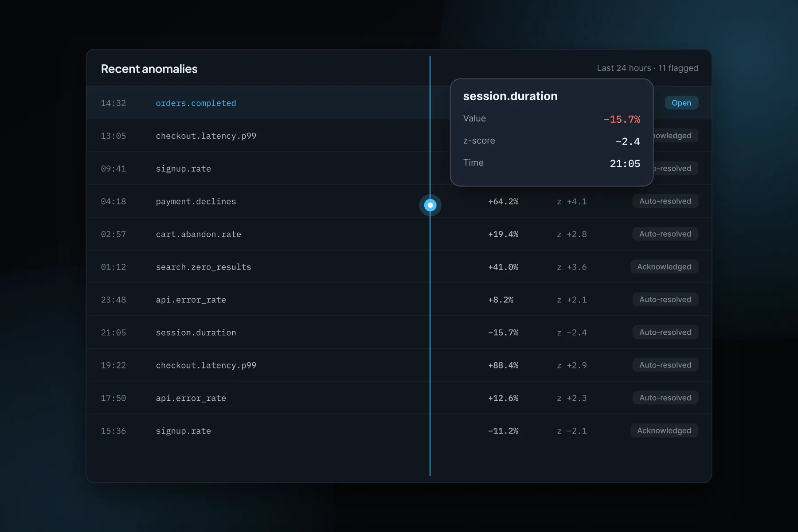The height and width of the screenshot is (532, 798).
Task: Click Auto-resolved badge in cart.abandon.rate row
Action: (665, 234)
